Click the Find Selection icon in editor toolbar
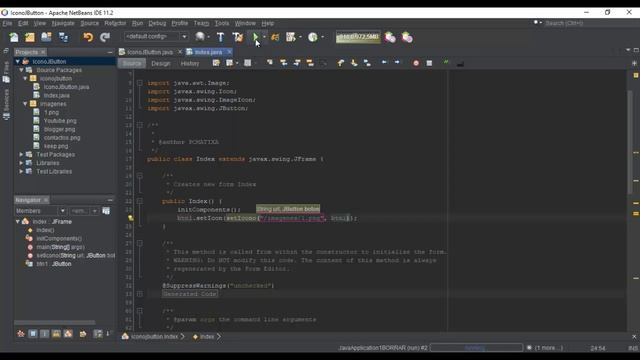Image resolution: width=640 pixels, height=360 pixels. pos(270,62)
